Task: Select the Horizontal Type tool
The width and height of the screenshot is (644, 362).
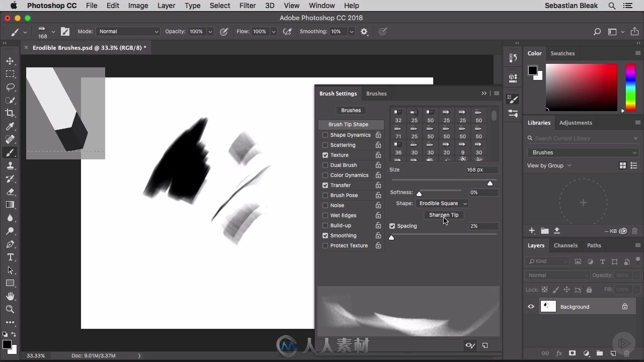Action: point(10,257)
